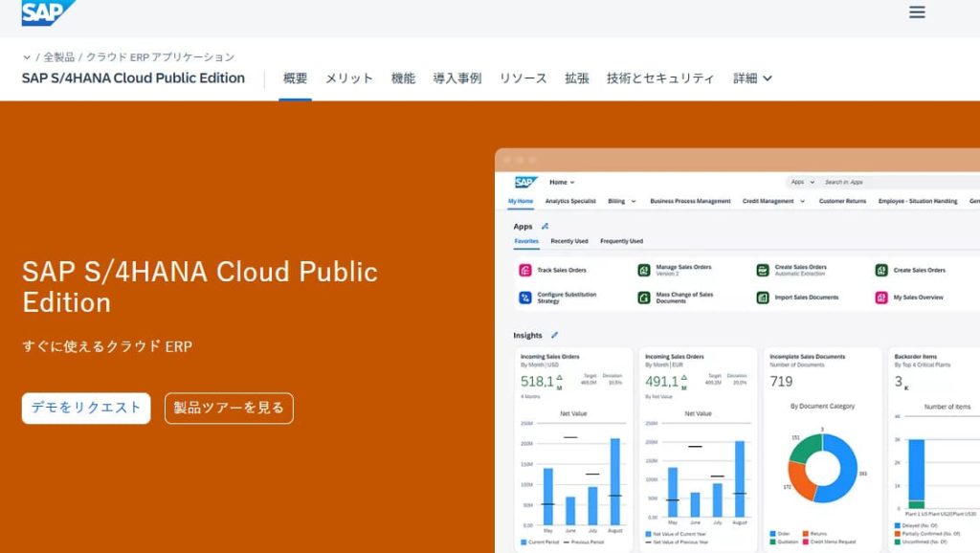Select the My Home tab in preview
This screenshot has width=980, height=553.
pos(520,201)
